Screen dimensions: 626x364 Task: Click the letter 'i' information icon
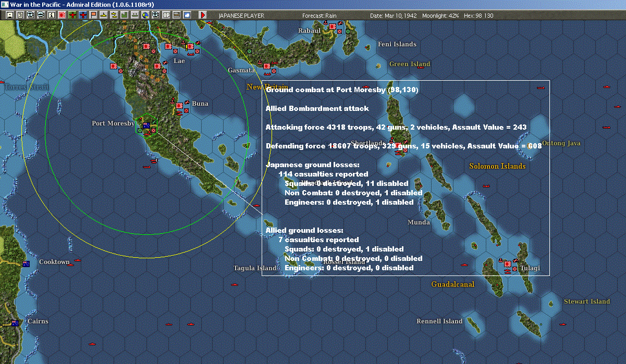(x=51, y=15)
